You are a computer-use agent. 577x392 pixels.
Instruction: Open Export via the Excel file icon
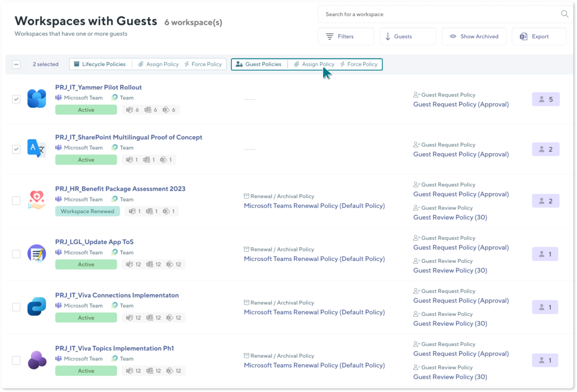click(x=524, y=36)
